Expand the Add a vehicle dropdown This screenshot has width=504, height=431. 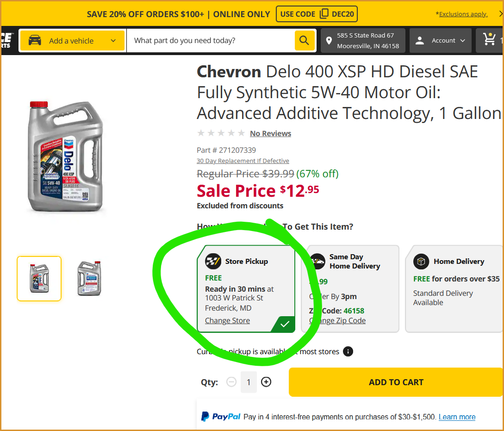(x=113, y=41)
